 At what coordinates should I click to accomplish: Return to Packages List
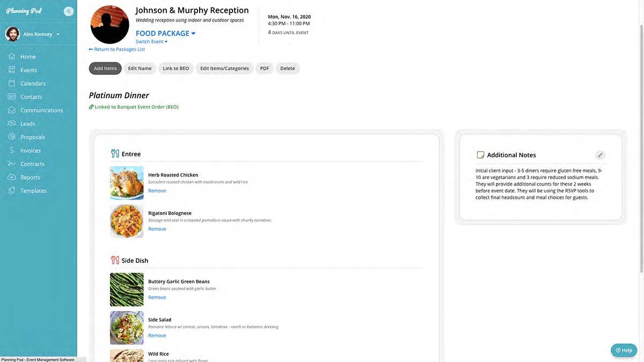117,49
